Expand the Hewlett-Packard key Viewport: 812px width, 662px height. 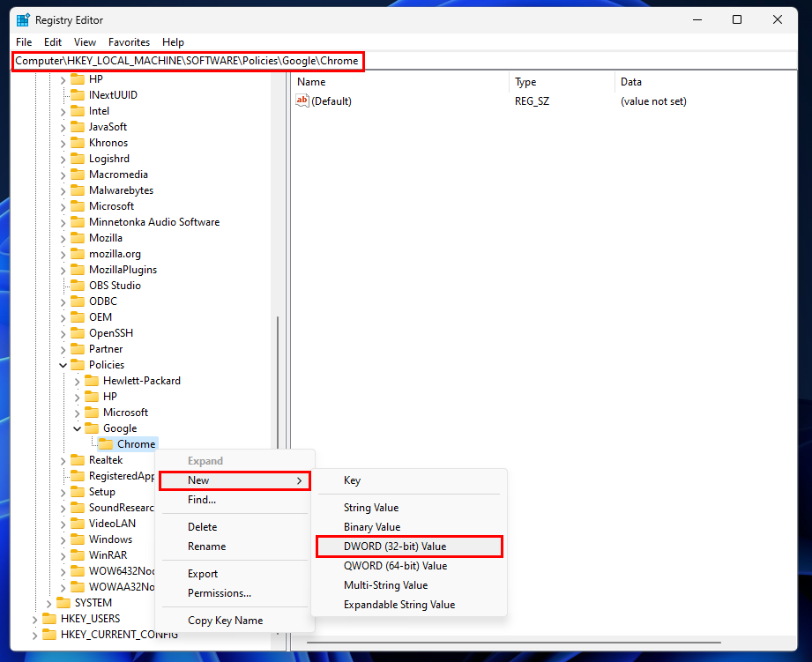click(x=78, y=382)
